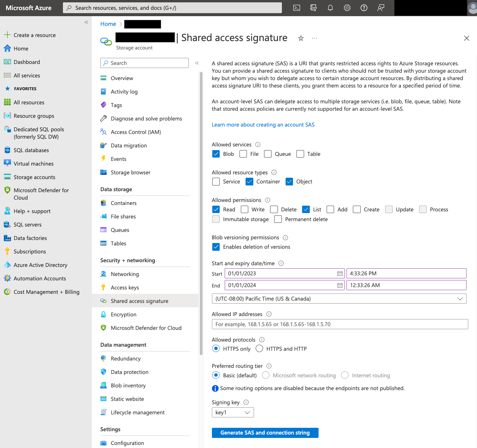This screenshot has height=448, width=477.
Task: Check the Write allowed permission
Action: click(x=244, y=209)
